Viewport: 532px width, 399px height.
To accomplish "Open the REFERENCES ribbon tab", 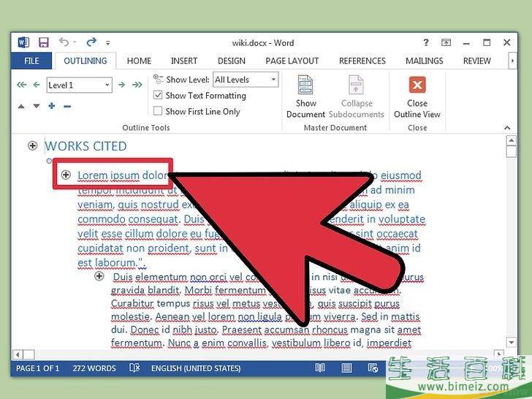I will [x=362, y=61].
